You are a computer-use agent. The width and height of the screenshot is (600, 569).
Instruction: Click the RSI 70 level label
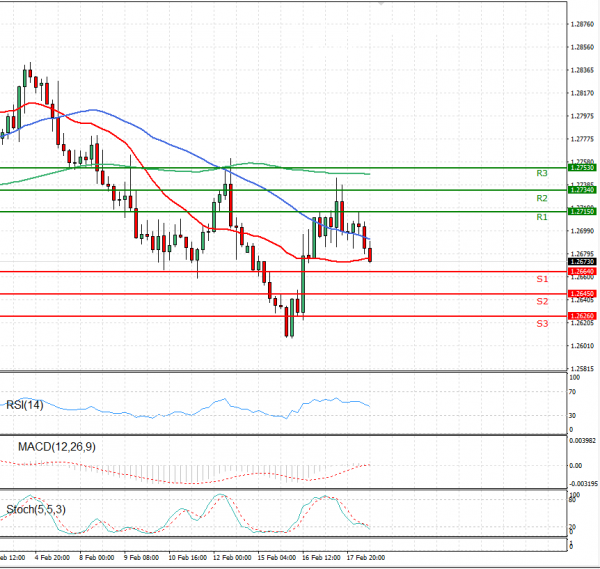(x=572, y=392)
